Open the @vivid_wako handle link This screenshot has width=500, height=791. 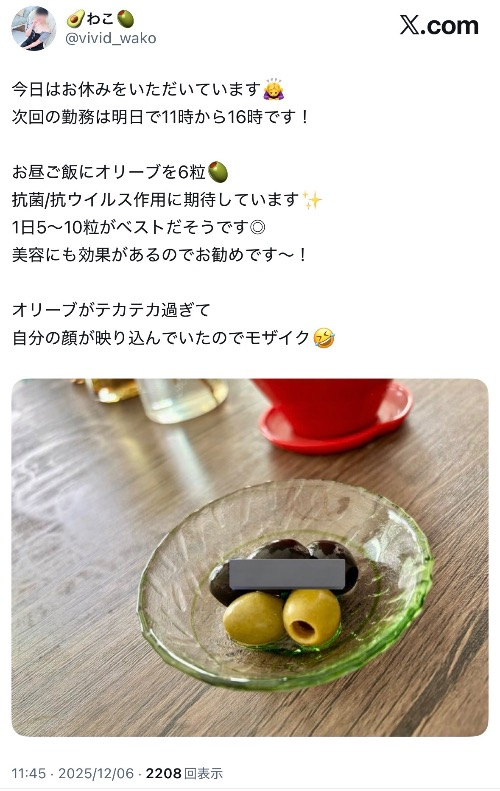(x=111, y=38)
